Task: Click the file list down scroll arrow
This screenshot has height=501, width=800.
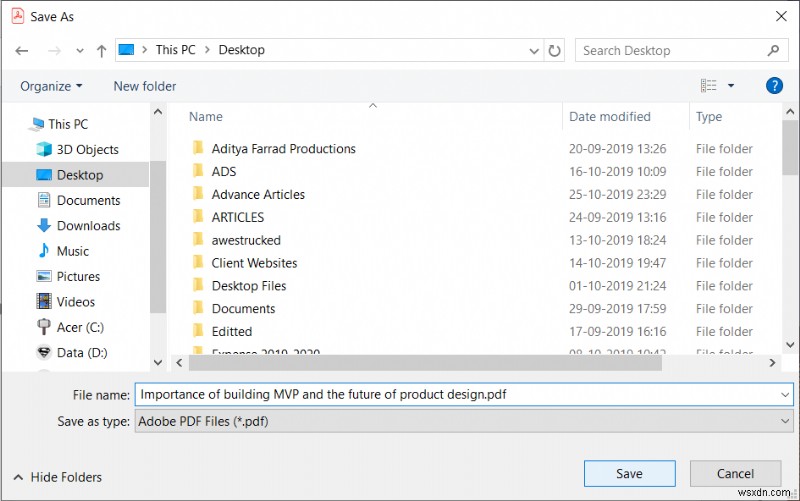Action: tap(790, 345)
